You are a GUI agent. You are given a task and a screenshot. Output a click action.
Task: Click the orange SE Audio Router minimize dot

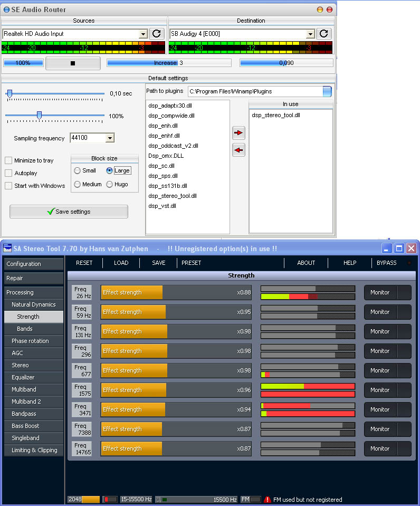point(320,9)
